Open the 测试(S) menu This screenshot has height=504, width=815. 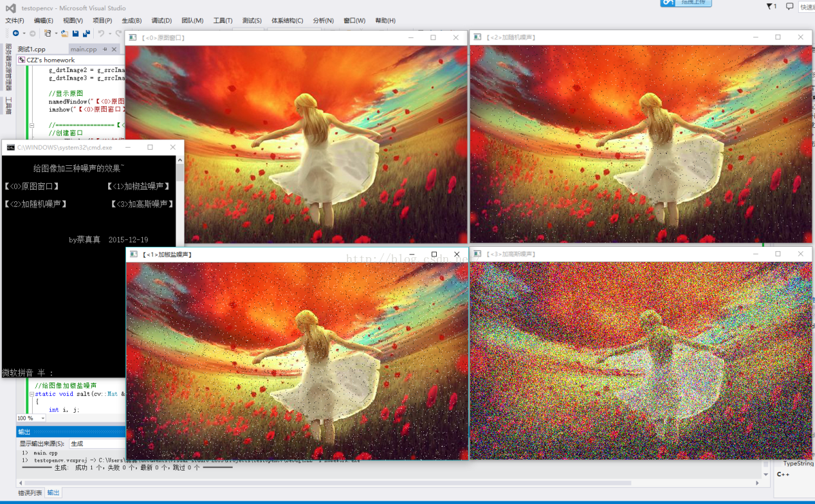point(252,21)
